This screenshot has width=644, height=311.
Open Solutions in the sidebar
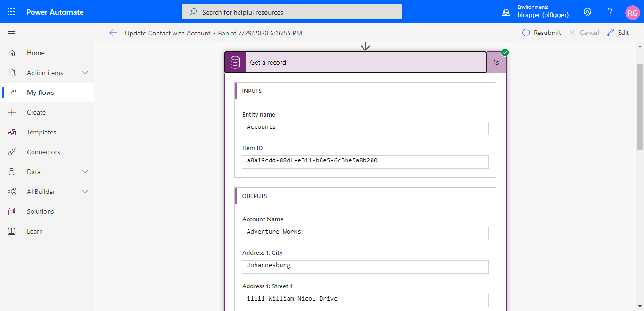click(40, 211)
